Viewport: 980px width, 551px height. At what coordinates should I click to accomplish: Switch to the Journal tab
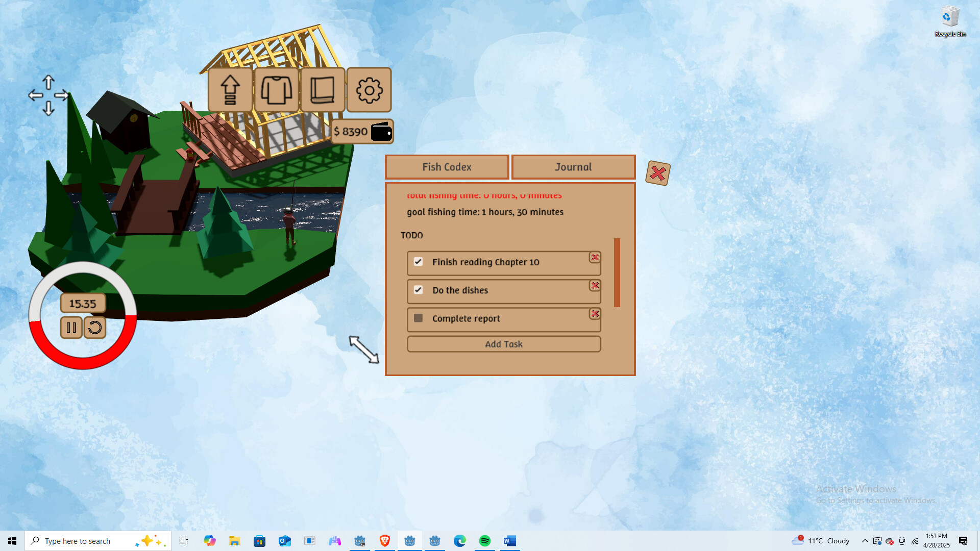pos(573,167)
